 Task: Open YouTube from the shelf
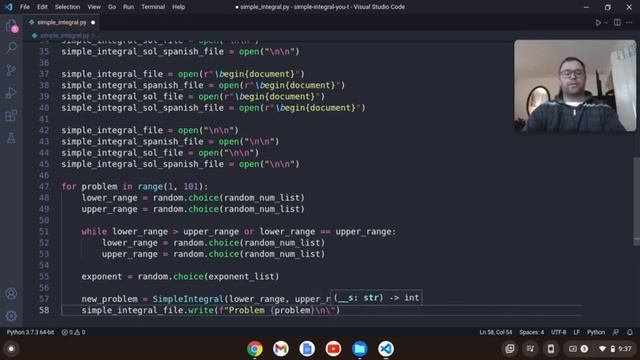tap(333, 349)
